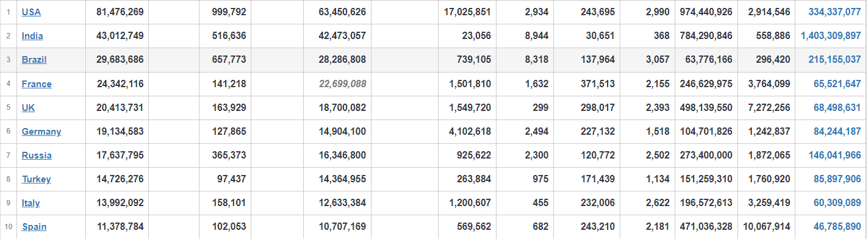The height and width of the screenshot is (239, 868).
Task: Open the Spain country link
Action: [34, 227]
